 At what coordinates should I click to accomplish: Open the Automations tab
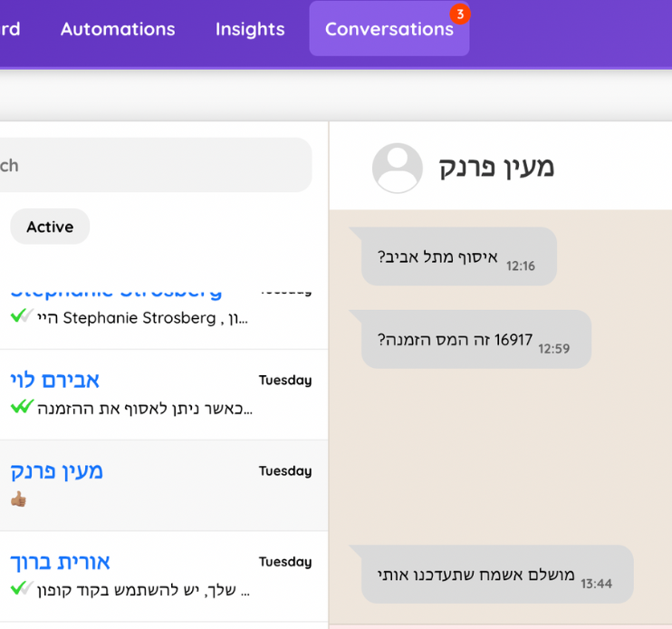pos(118,29)
